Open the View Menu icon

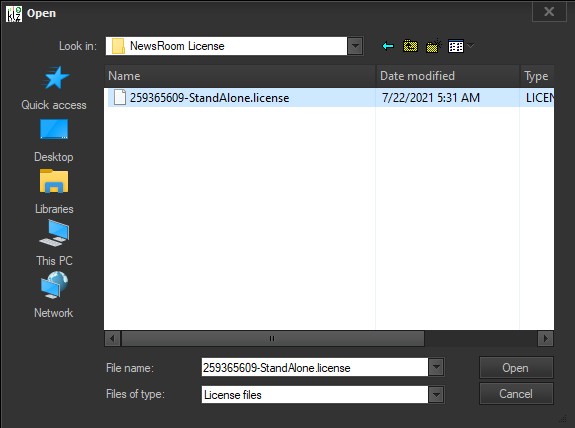click(460, 46)
